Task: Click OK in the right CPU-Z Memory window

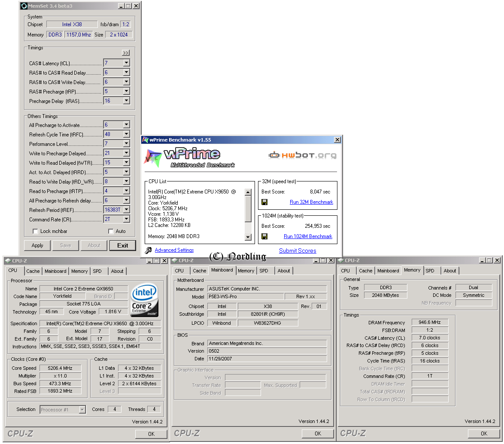Action: click(484, 434)
